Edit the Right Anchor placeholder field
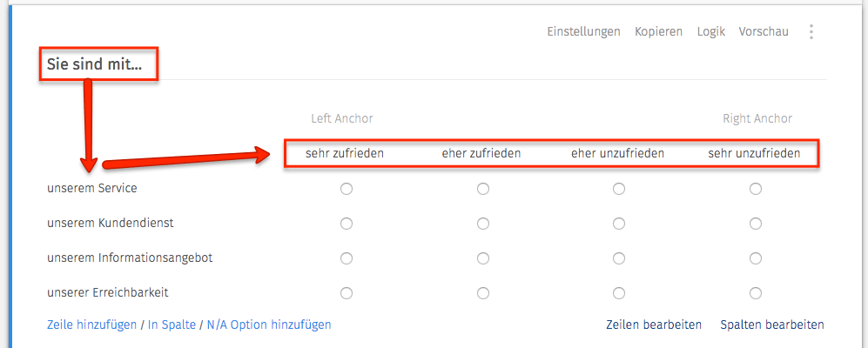Image resolution: width=868 pixels, height=348 pixels. [x=757, y=118]
